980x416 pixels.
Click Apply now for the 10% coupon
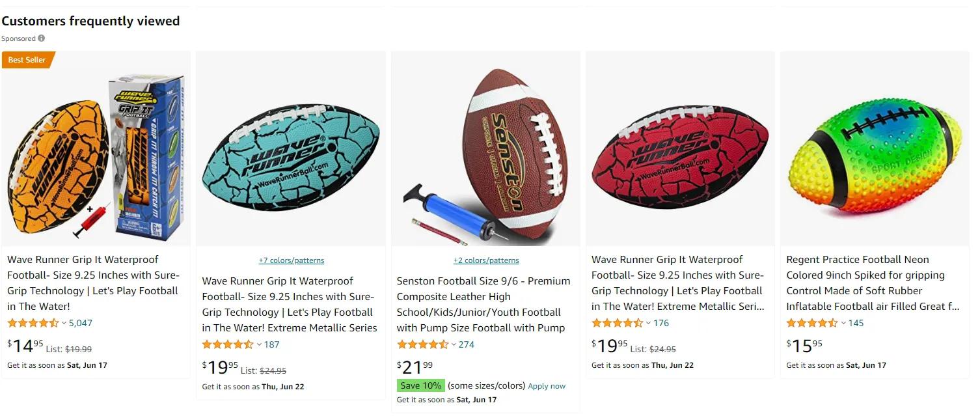547,386
